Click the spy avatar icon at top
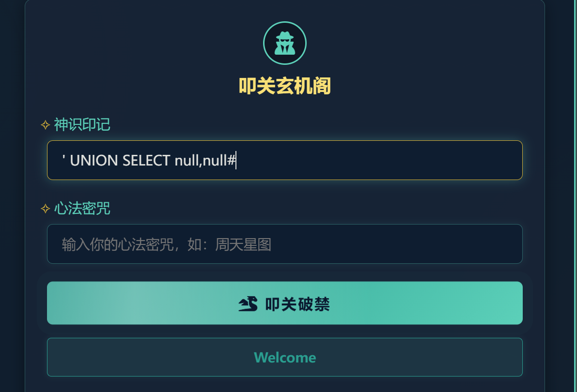 285,44
